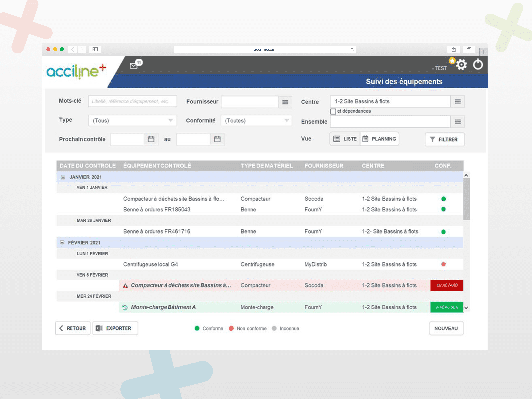Screen dimensions: 532x399
Task: Open 'Benne à ordures FR185043' row
Action: click(x=260, y=209)
